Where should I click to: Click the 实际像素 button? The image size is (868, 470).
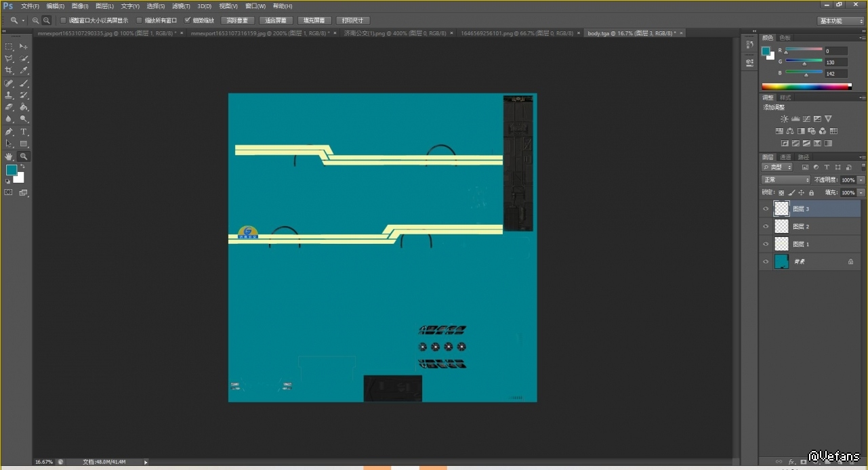(x=237, y=20)
